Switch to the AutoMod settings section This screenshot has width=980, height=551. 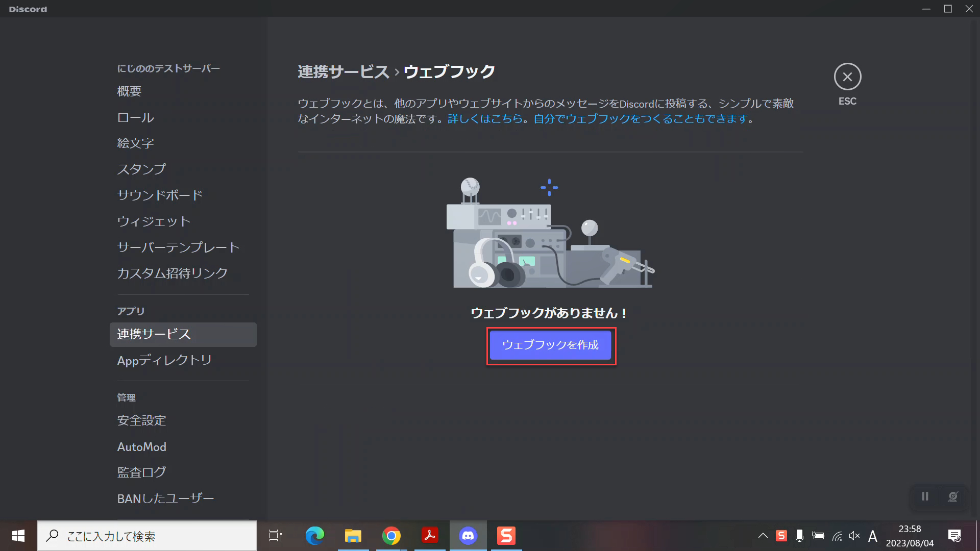[141, 446]
